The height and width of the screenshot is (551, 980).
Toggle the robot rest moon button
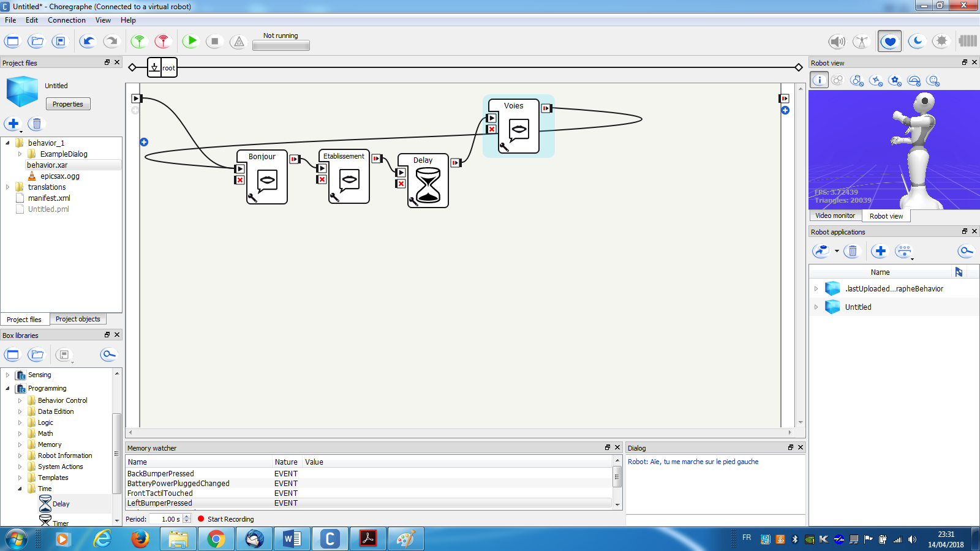point(916,42)
